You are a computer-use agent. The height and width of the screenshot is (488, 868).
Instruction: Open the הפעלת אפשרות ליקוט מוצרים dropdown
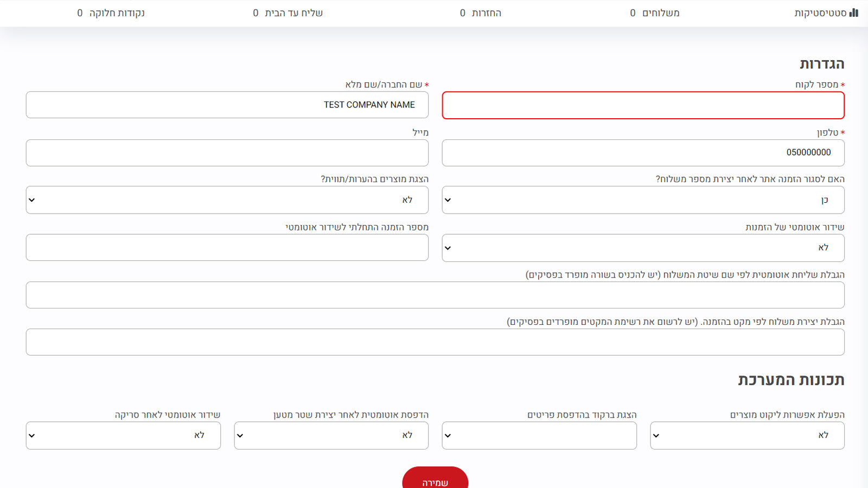pyautogui.click(x=747, y=435)
